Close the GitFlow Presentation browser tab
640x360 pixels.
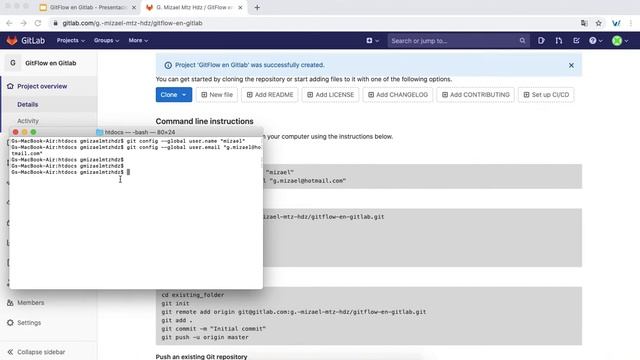[x=134, y=7]
